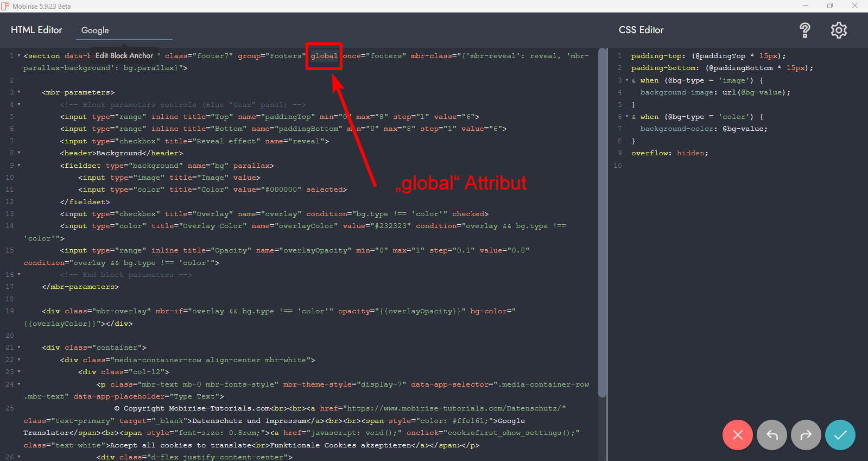868x461 pixels.
Task: Click the undo arrow button
Action: point(771,435)
